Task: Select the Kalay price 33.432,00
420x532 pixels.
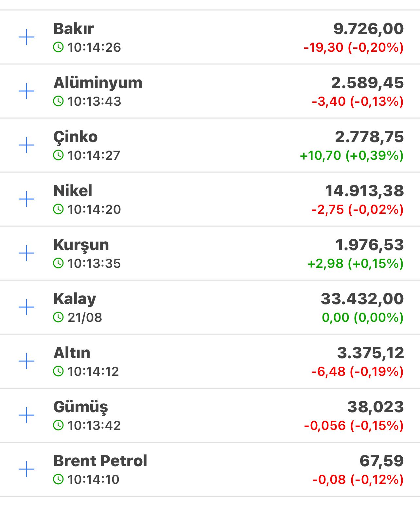Action: [362, 299]
